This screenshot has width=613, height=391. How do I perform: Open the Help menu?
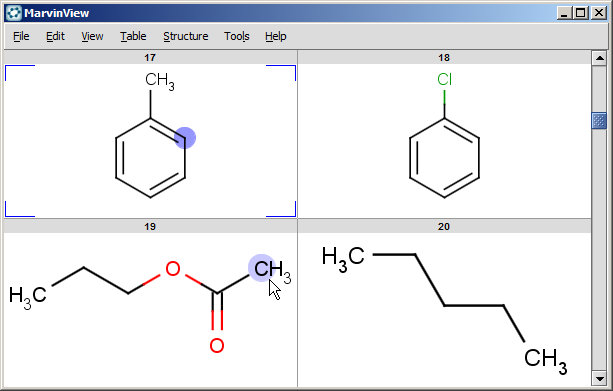[x=276, y=36]
